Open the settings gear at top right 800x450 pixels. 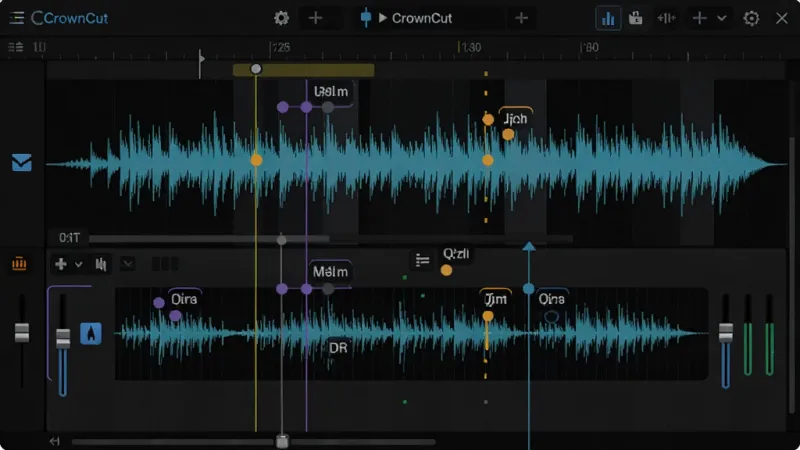click(751, 18)
